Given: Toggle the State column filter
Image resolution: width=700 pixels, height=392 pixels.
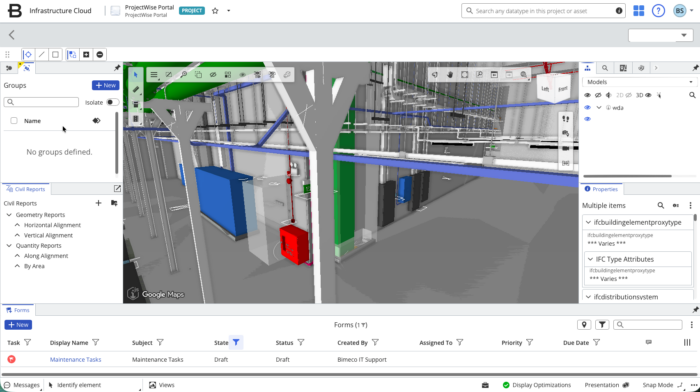Looking at the screenshot, I should 236,342.
